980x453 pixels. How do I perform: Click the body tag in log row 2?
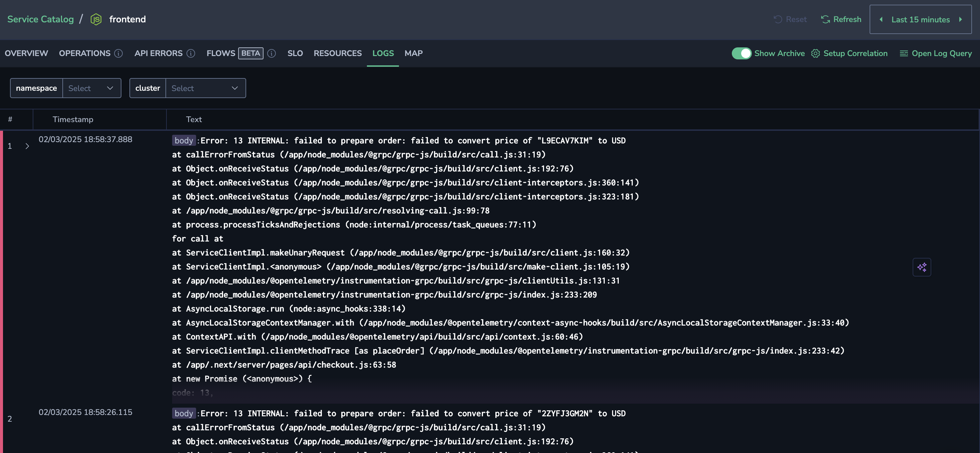184,413
